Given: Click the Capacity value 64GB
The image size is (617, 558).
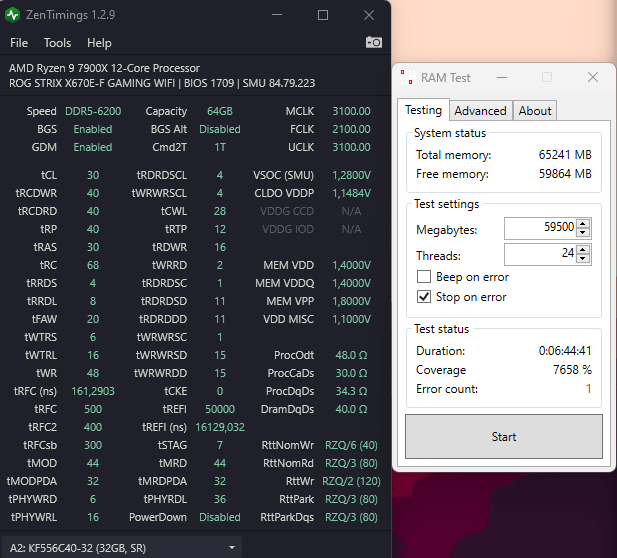Looking at the screenshot, I should pyautogui.click(x=220, y=111).
